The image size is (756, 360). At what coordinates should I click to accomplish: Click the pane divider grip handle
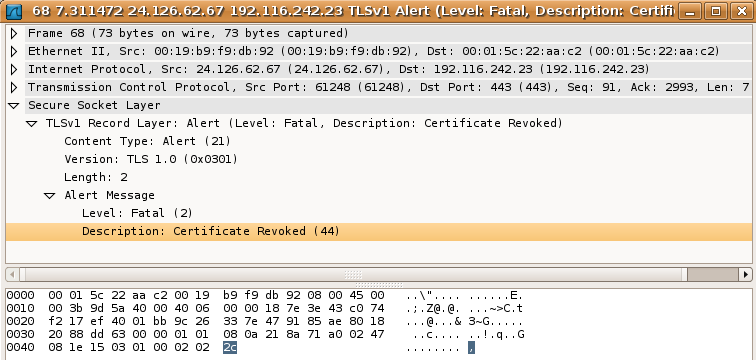pyautogui.click(x=378, y=285)
